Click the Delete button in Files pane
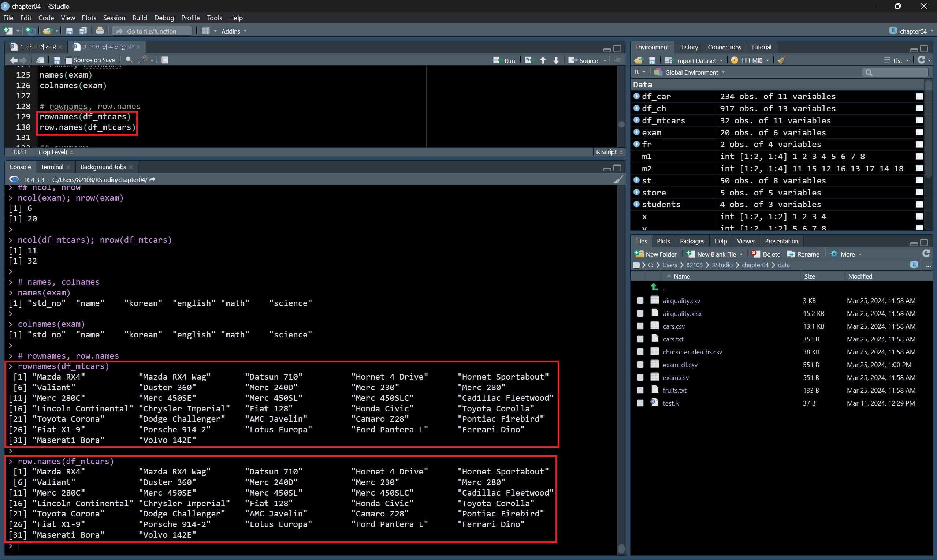 click(x=766, y=254)
